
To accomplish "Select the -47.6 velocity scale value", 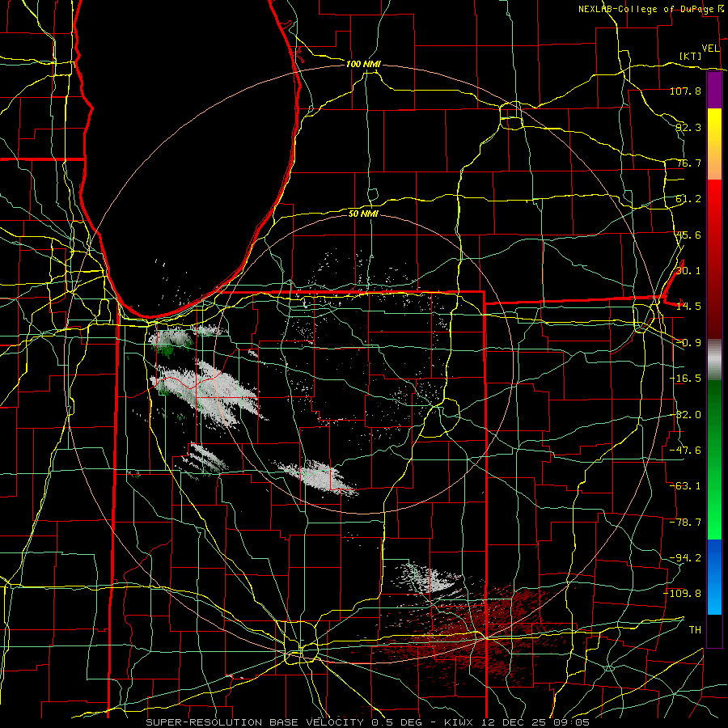I will point(685,451).
